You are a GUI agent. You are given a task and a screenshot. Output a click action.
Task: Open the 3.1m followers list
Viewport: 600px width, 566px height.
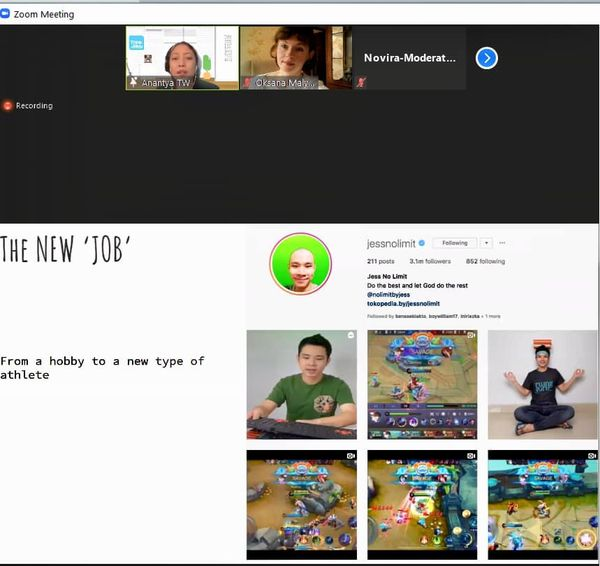pyautogui.click(x=429, y=261)
